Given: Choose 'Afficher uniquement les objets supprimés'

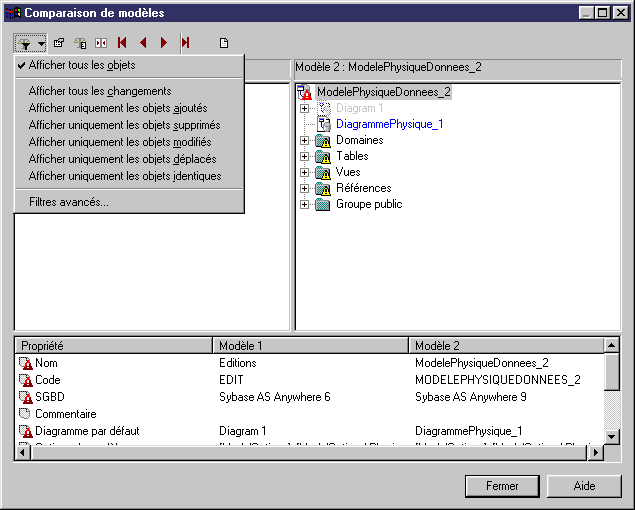Looking at the screenshot, I should click(124, 125).
